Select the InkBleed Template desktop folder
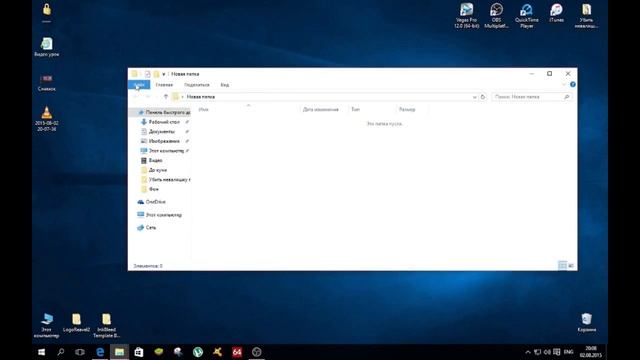This screenshot has height=360, width=640. click(107, 325)
